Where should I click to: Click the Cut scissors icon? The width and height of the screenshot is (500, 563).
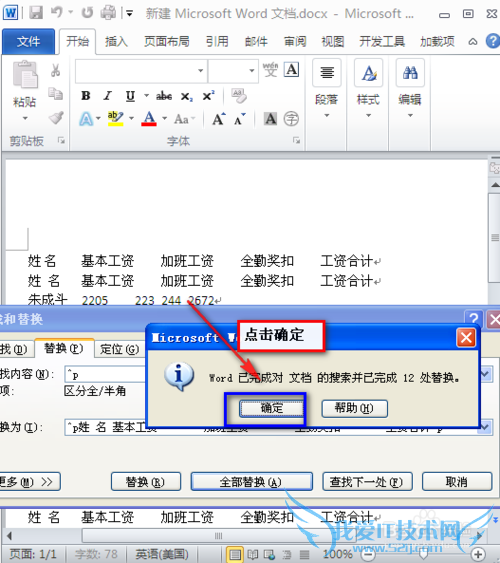point(55,70)
